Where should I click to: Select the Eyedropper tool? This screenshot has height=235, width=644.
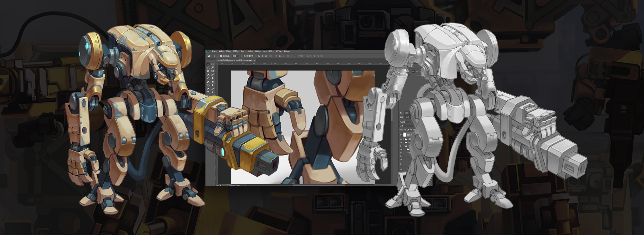pyautogui.click(x=208, y=75)
